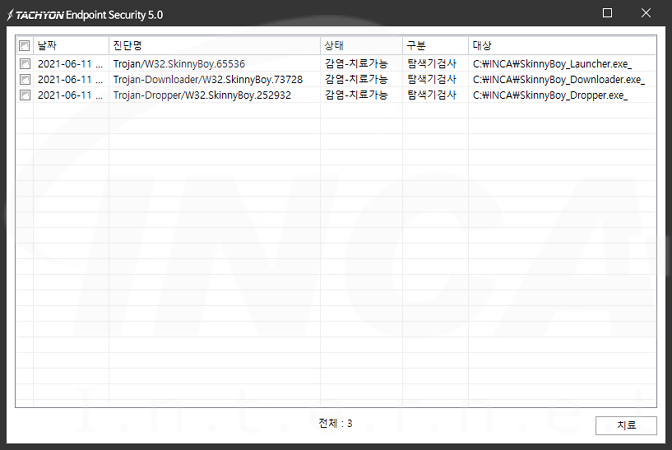The image size is (672, 450).
Task: Select Trojan-Dropper/W32.SkinnyBoy.252932 diagnosis name
Action: coord(202,95)
